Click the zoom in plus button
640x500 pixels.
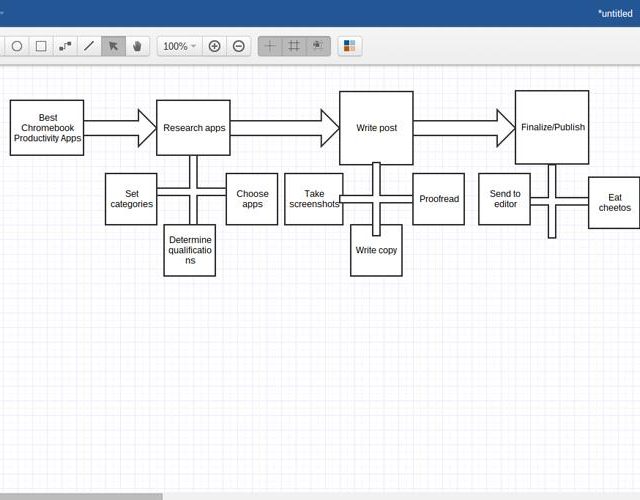[x=214, y=46]
